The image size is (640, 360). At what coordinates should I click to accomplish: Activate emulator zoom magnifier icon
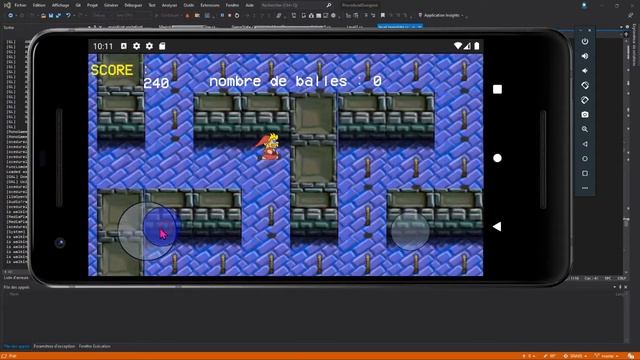tap(585, 129)
